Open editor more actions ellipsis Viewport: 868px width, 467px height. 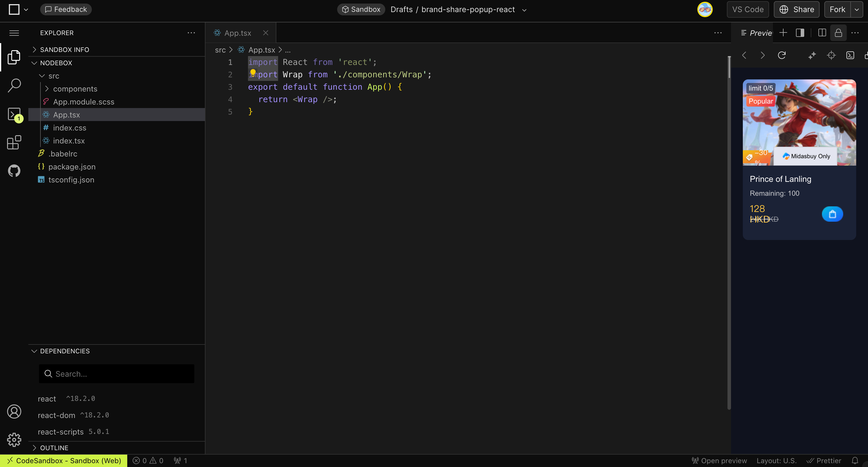click(x=718, y=33)
